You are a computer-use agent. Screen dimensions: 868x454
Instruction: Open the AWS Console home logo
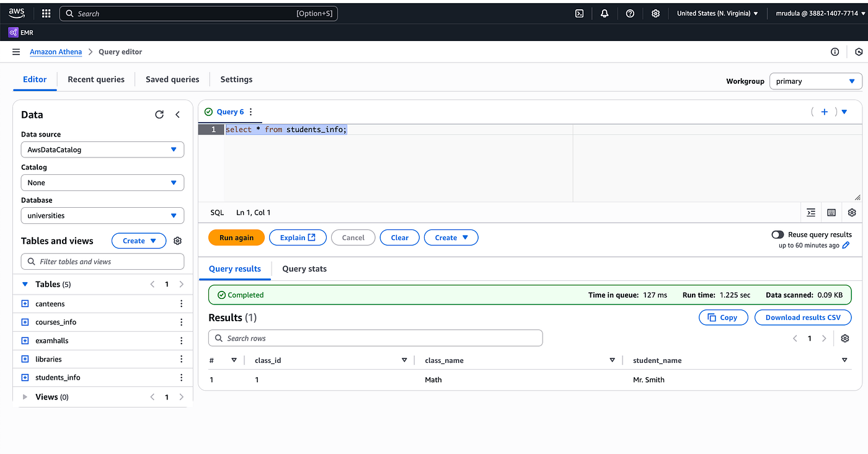(x=17, y=13)
